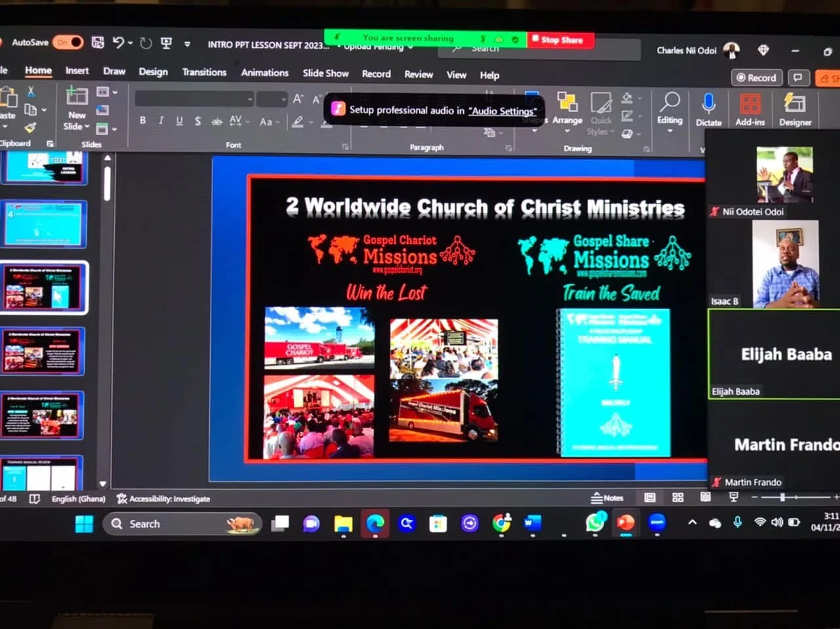Image resolution: width=840 pixels, height=629 pixels.
Task: Open the Animations ribbon tab
Action: click(x=264, y=73)
